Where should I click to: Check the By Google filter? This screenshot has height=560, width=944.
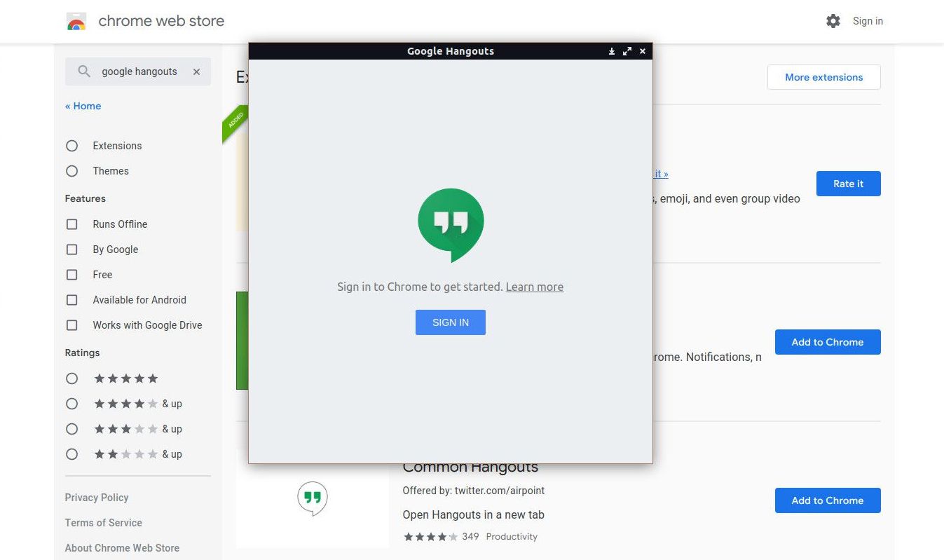(x=71, y=250)
